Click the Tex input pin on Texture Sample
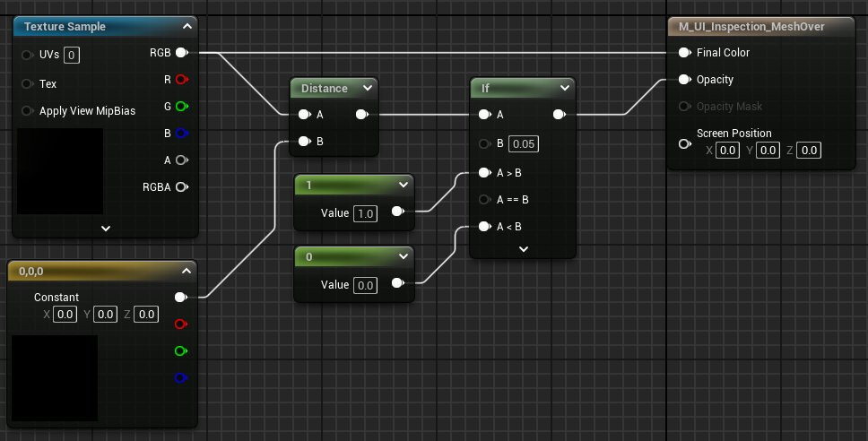 (27, 83)
